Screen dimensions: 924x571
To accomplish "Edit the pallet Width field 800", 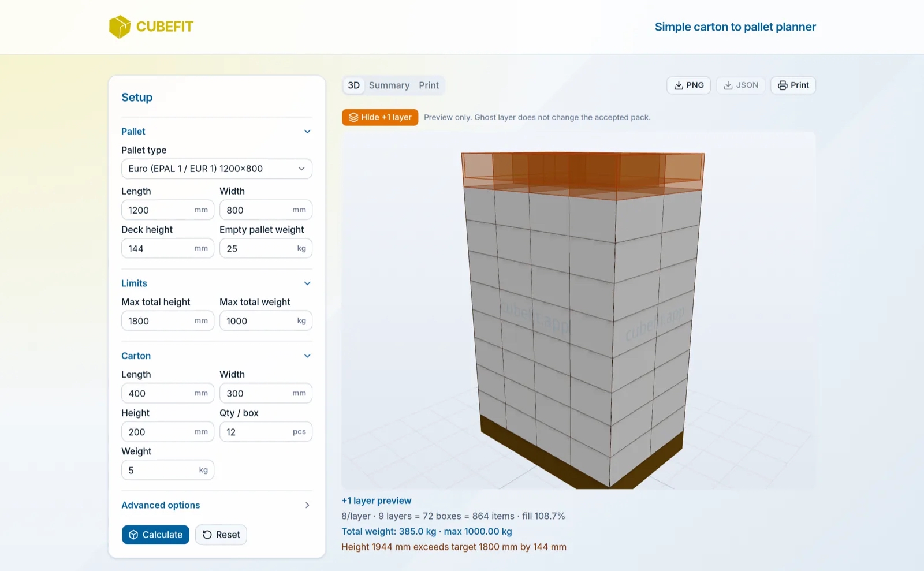I will (x=266, y=210).
